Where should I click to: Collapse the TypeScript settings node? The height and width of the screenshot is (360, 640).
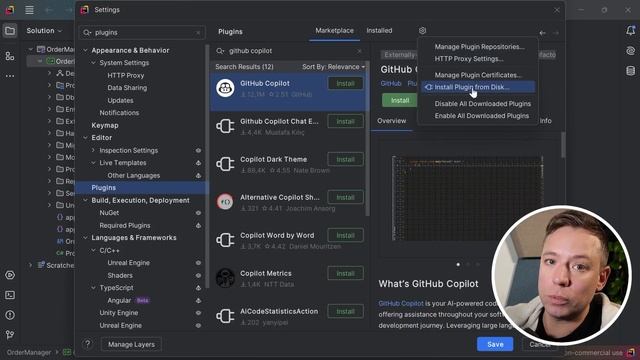93,288
